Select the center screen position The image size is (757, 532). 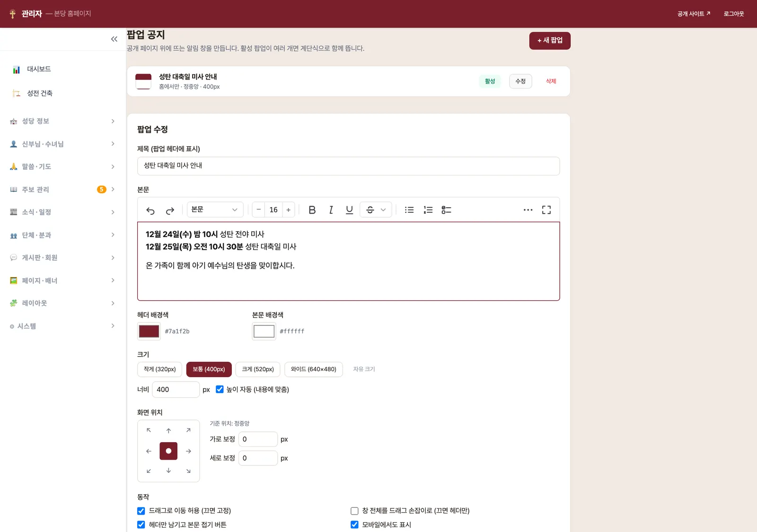(x=168, y=451)
